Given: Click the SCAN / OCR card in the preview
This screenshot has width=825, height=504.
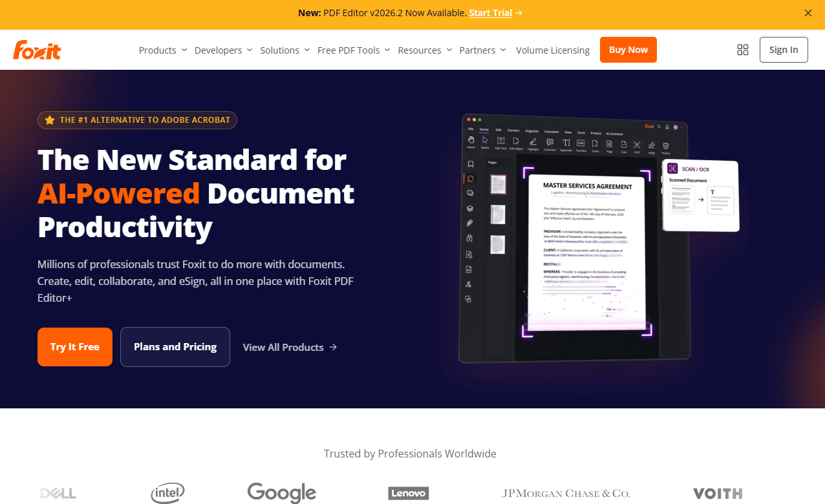Looking at the screenshot, I should coord(701,196).
